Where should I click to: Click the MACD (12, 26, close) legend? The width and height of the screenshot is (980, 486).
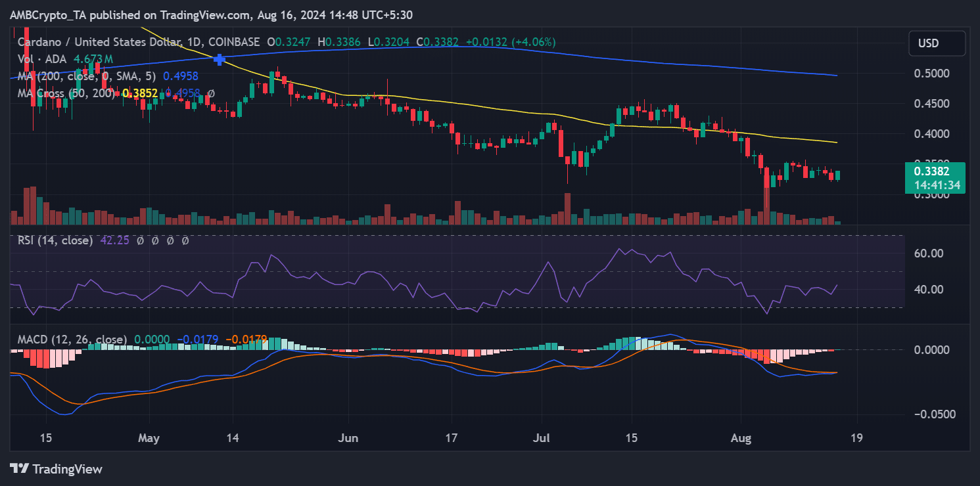click(72, 340)
